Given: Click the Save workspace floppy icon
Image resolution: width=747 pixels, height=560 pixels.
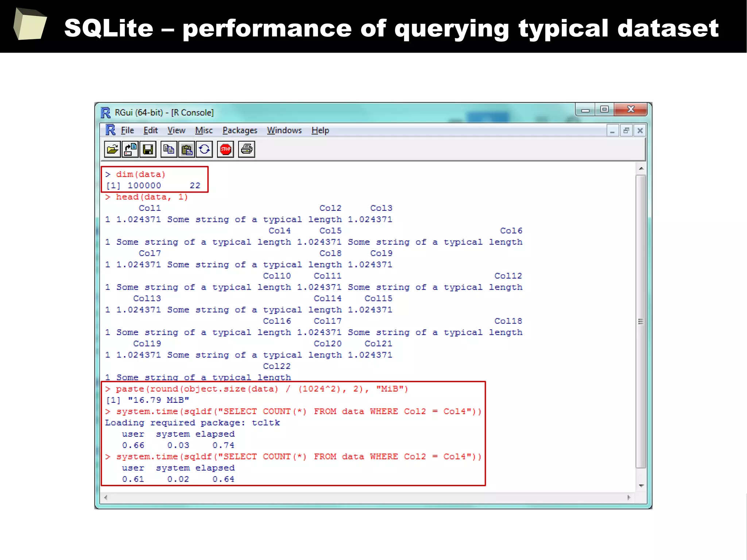Looking at the screenshot, I should [148, 149].
